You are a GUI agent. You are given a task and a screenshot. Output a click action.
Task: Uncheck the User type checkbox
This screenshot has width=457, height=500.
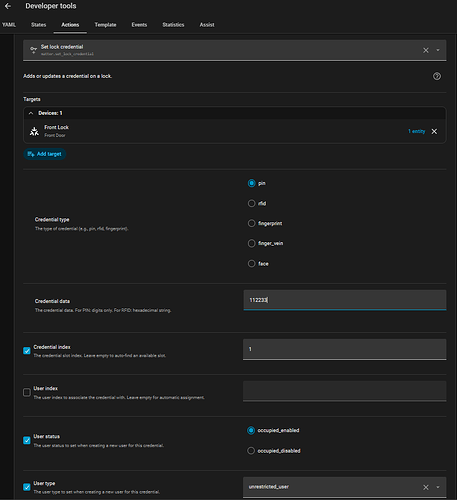[27, 487]
